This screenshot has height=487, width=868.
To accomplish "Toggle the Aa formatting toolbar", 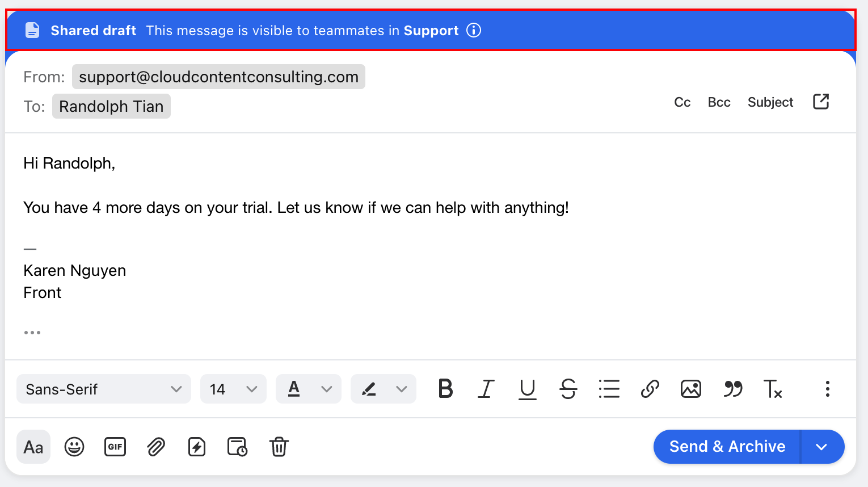I will pos(33,447).
